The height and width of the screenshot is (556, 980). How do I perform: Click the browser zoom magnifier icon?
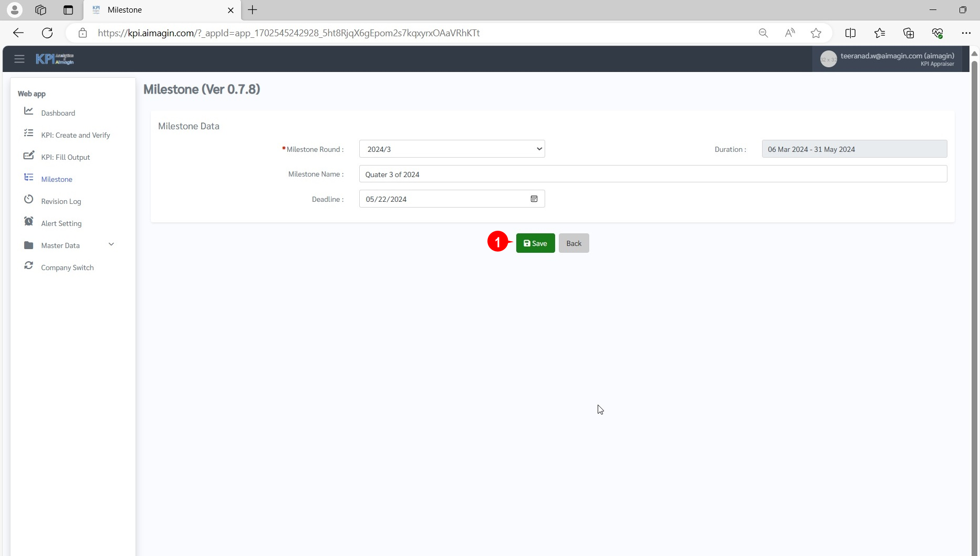[763, 33]
